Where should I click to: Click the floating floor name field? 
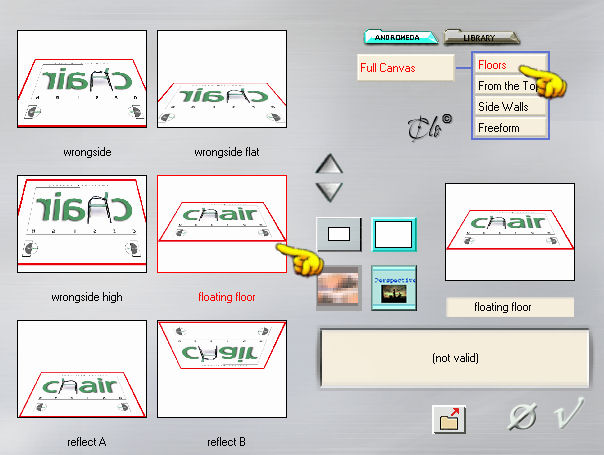510,307
